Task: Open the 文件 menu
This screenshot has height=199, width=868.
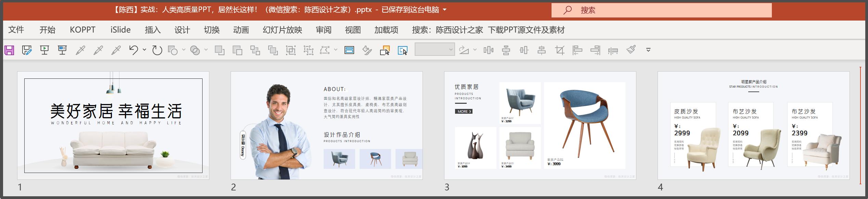Action: click(16, 30)
